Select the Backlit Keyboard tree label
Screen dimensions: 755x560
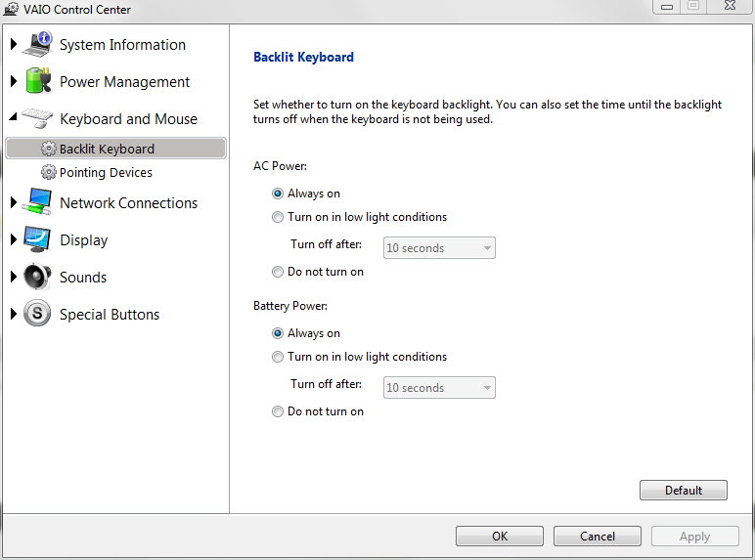coord(107,150)
